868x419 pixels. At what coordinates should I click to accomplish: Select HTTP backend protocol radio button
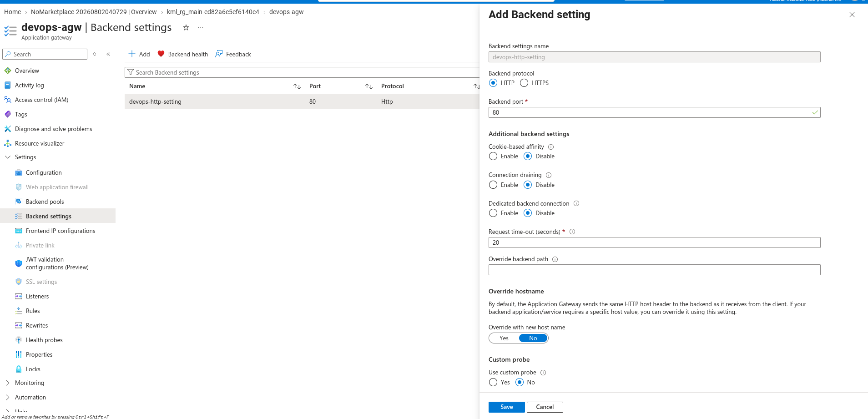coord(493,83)
